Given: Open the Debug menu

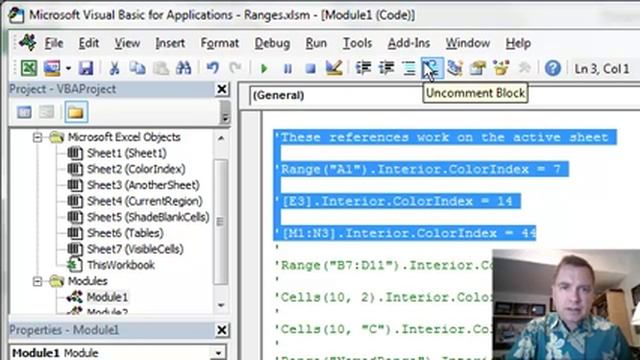Looking at the screenshot, I should pyautogui.click(x=272, y=43).
